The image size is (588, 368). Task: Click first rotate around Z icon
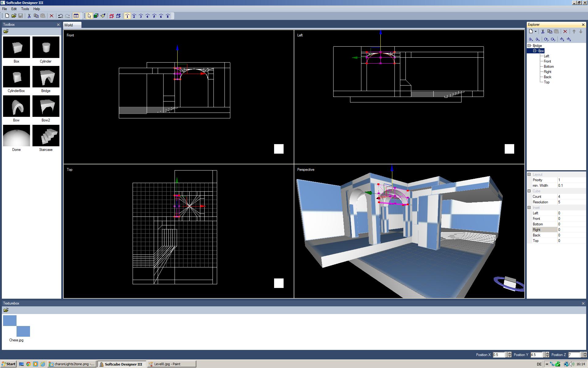pos(562,40)
